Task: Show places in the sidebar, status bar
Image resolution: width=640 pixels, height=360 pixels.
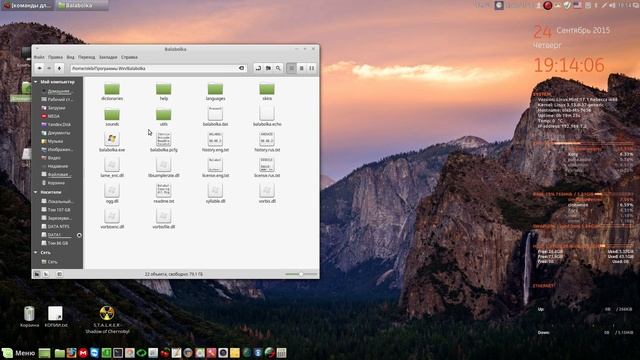Action: (37, 274)
